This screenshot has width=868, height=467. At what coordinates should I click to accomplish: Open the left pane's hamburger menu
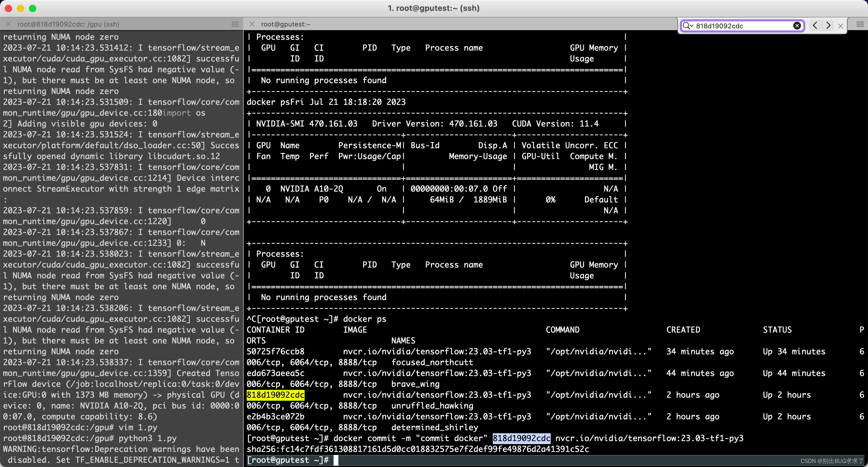235,24
